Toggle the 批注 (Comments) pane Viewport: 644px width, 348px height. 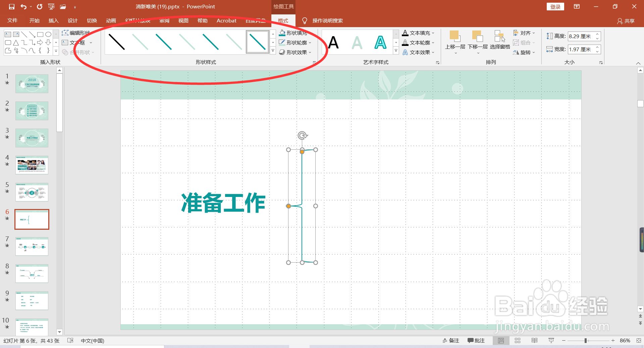(x=476, y=340)
